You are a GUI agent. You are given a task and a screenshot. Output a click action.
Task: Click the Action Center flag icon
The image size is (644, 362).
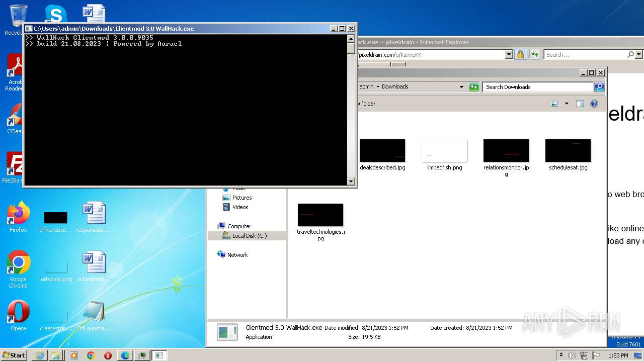coord(595,355)
